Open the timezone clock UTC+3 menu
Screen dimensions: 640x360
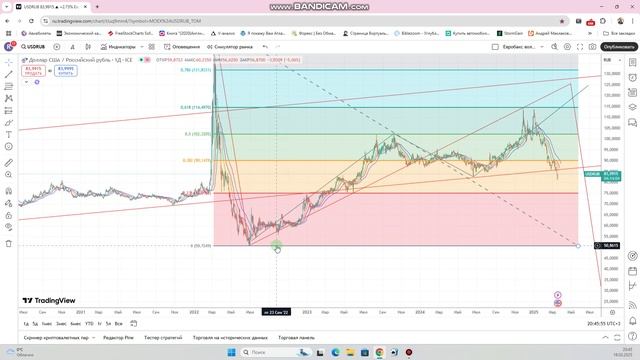[604, 324]
